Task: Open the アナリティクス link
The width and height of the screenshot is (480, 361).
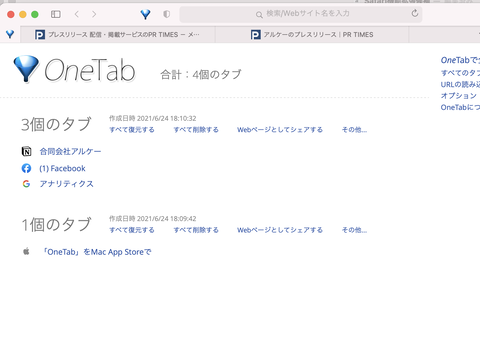Action: pyautogui.click(x=67, y=184)
